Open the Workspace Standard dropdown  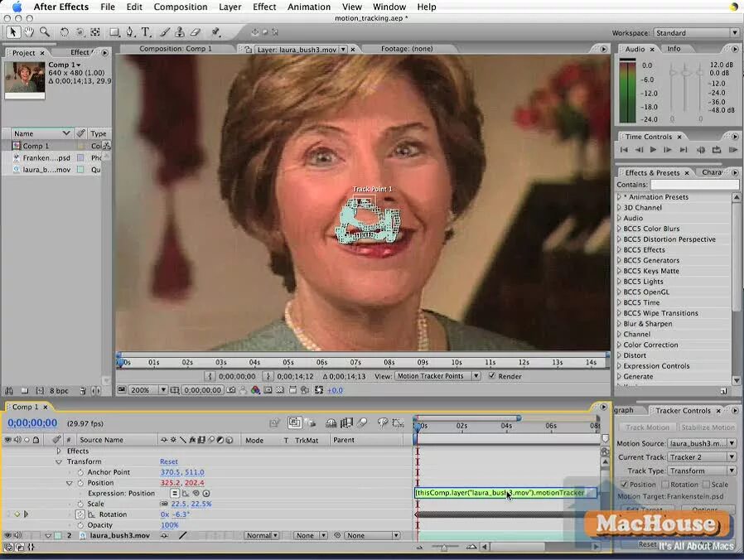(697, 33)
